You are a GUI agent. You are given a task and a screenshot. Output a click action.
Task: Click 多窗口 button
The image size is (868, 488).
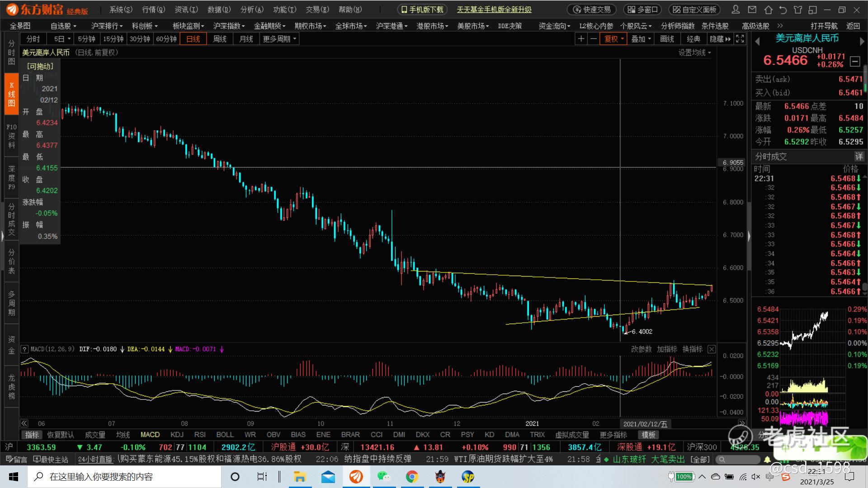click(x=642, y=9)
